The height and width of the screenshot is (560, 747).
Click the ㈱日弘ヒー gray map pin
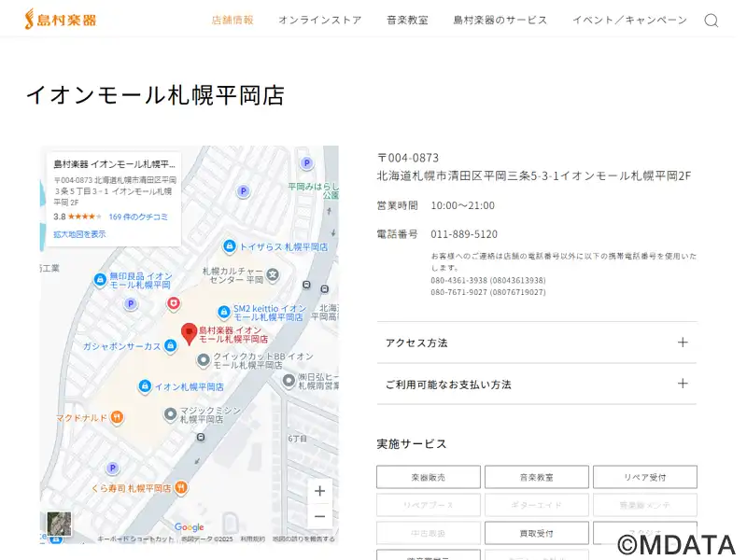pyautogui.click(x=289, y=381)
